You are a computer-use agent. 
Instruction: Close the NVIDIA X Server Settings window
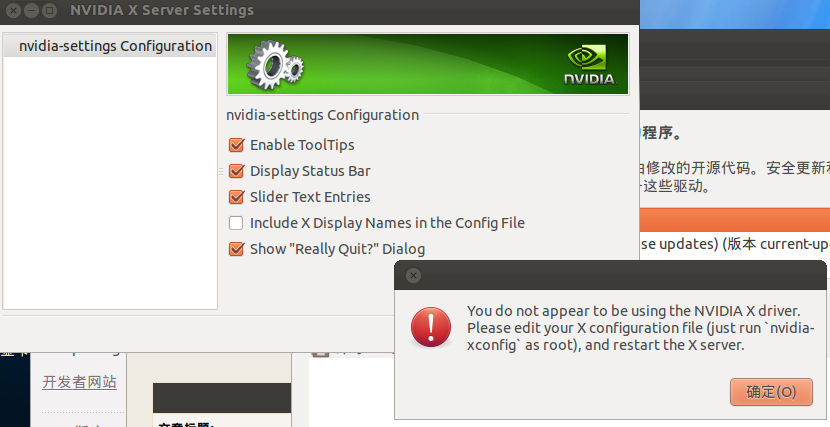[13, 10]
